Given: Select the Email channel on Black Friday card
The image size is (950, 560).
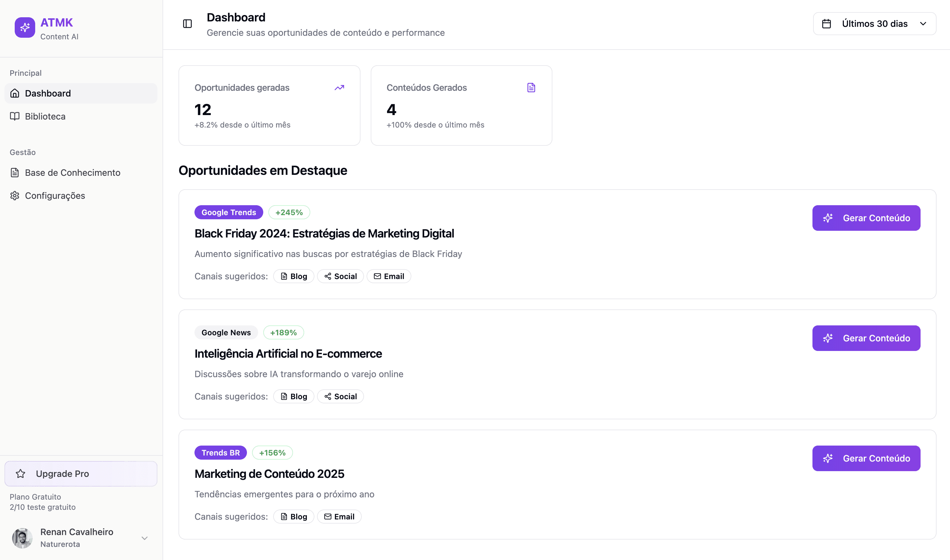Looking at the screenshot, I should point(389,276).
